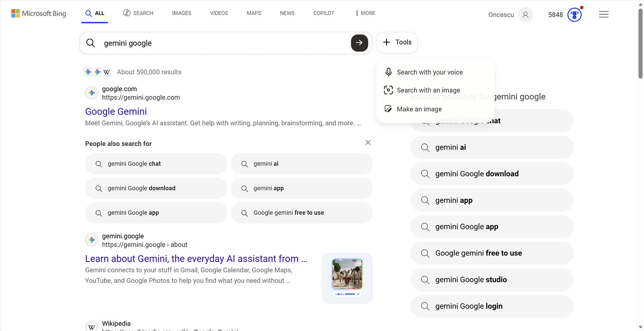
Task: Click the https://gemini.google.com URL
Action: tap(141, 97)
